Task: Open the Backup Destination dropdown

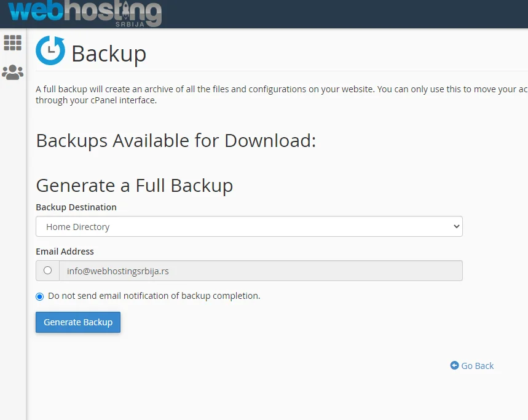Action: click(x=249, y=226)
